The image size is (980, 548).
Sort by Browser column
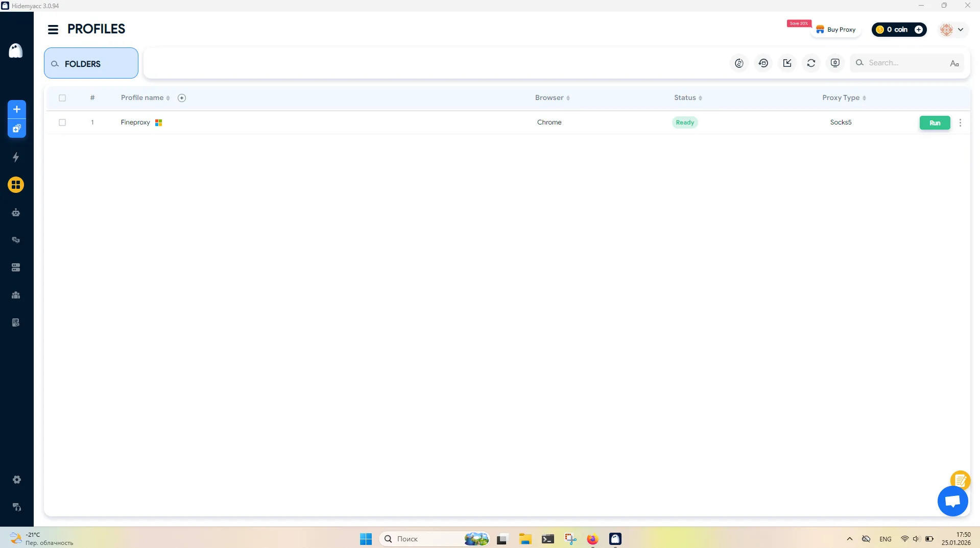point(552,97)
